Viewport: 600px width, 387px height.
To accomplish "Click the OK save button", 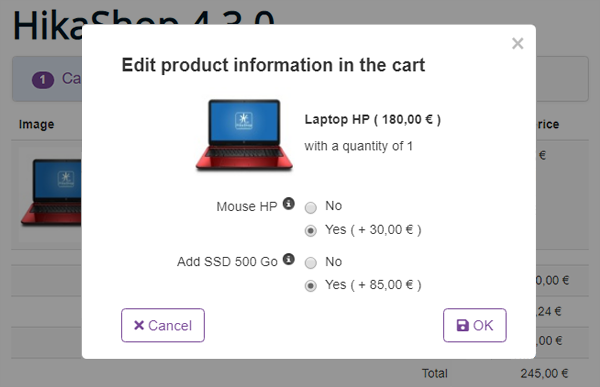I will pos(475,325).
